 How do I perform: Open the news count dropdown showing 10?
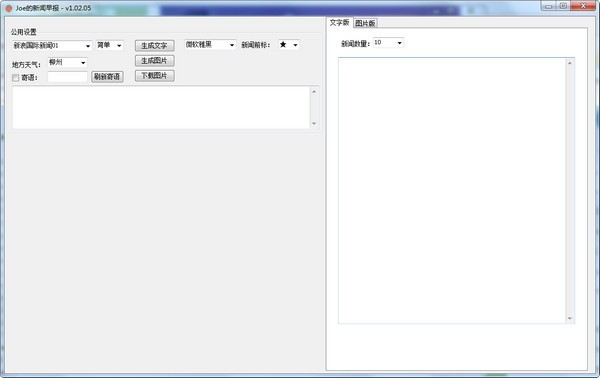point(388,43)
